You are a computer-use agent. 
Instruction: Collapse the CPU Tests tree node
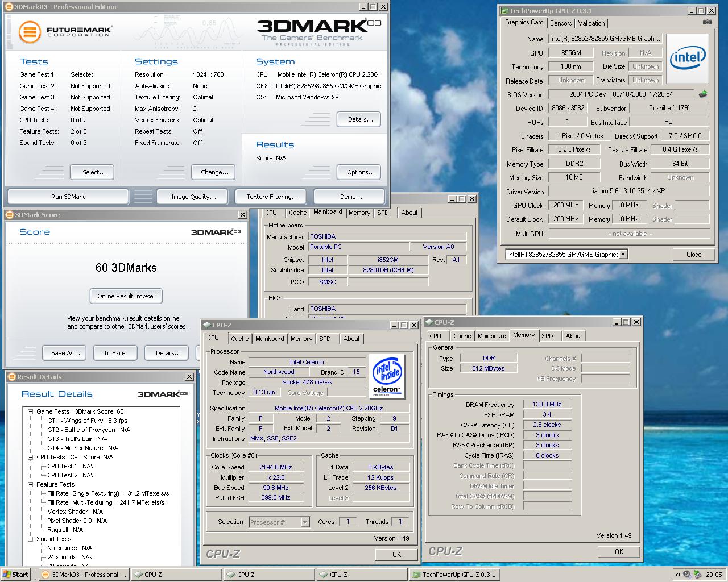(31, 457)
